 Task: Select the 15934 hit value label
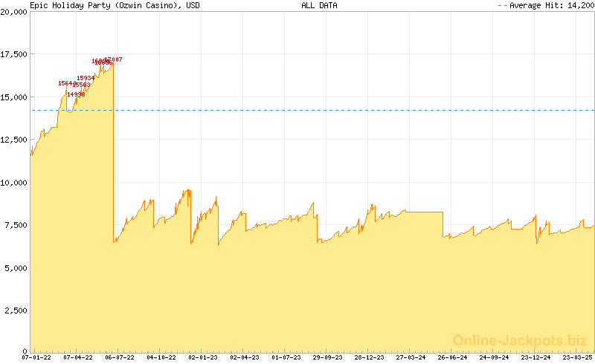click(x=86, y=78)
